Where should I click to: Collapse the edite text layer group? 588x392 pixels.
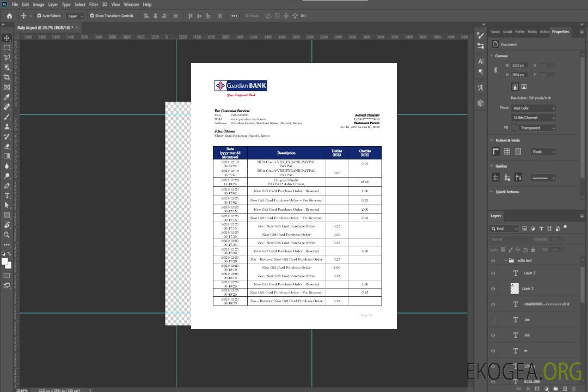[x=505, y=260]
